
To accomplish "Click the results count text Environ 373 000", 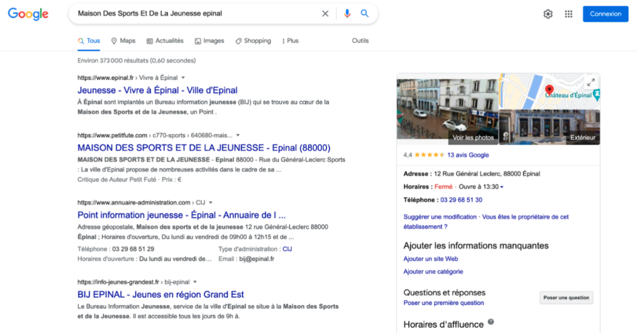I will point(136,60).
